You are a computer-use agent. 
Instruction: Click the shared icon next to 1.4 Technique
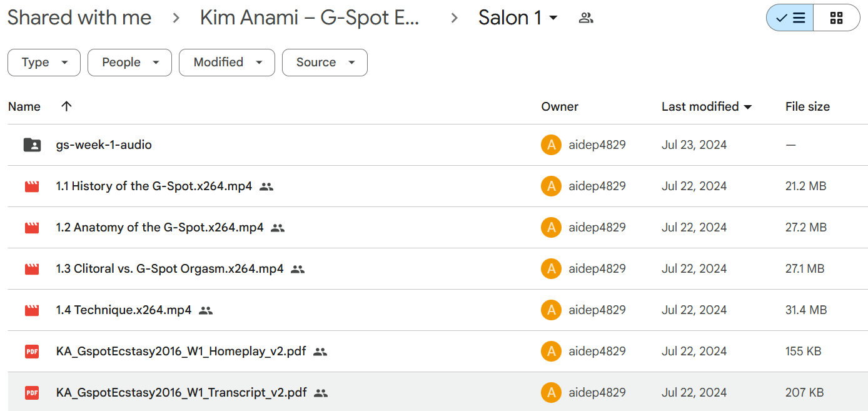pyautogui.click(x=206, y=310)
